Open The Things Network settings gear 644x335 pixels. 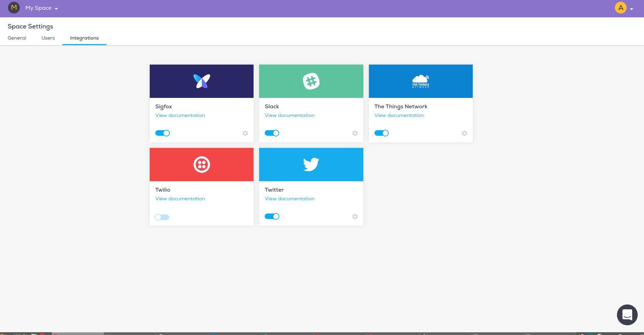[x=464, y=133]
